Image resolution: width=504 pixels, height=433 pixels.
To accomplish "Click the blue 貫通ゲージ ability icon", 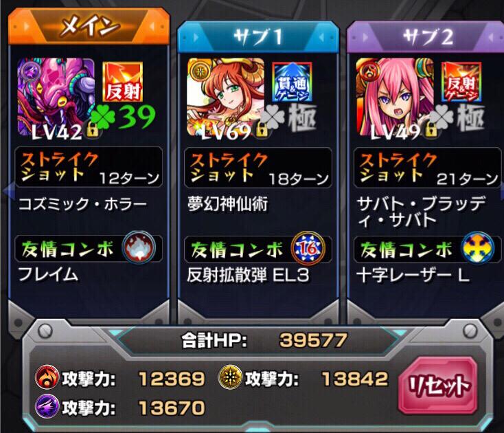I will pyautogui.click(x=292, y=82).
